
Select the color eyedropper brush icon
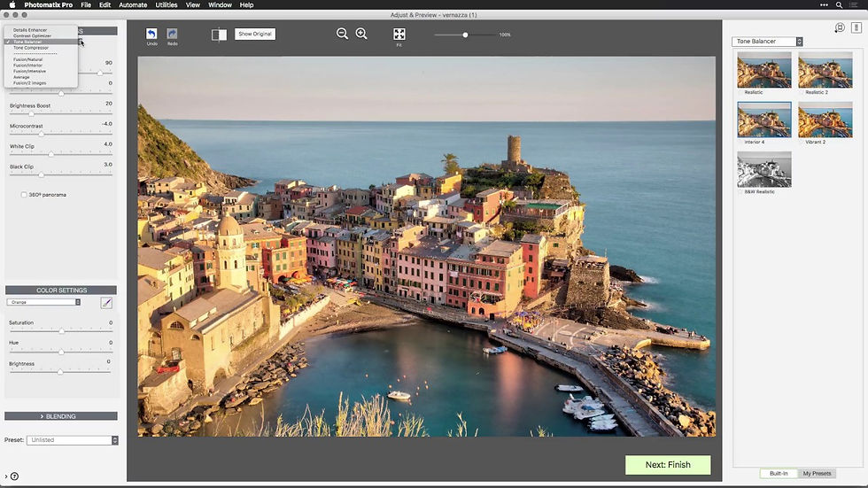pyautogui.click(x=107, y=302)
